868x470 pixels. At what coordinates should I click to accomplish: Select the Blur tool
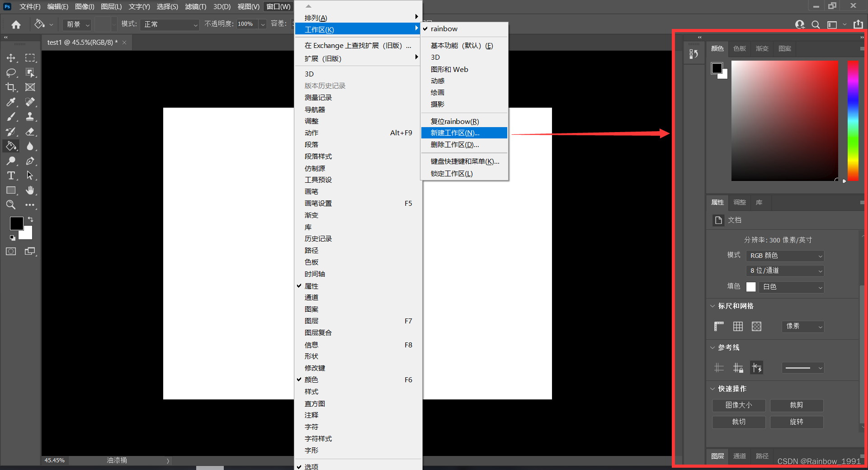click(30, 146)
